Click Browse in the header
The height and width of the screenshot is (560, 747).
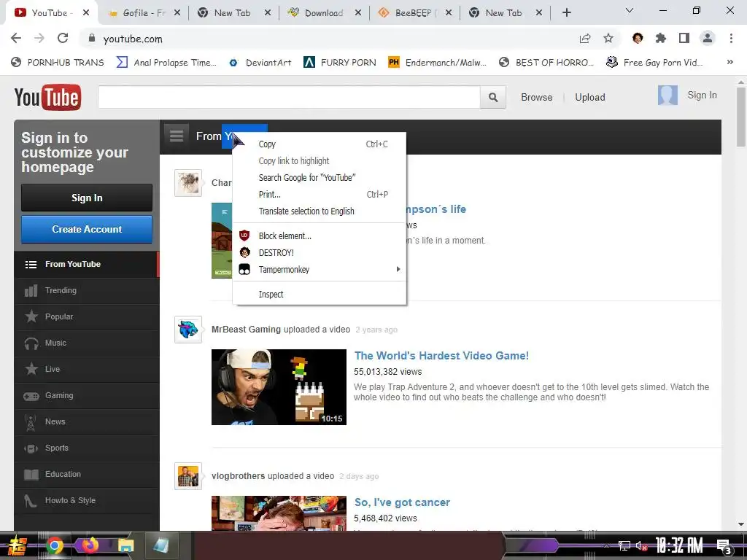pyautogui.click(x=536, y=97)
